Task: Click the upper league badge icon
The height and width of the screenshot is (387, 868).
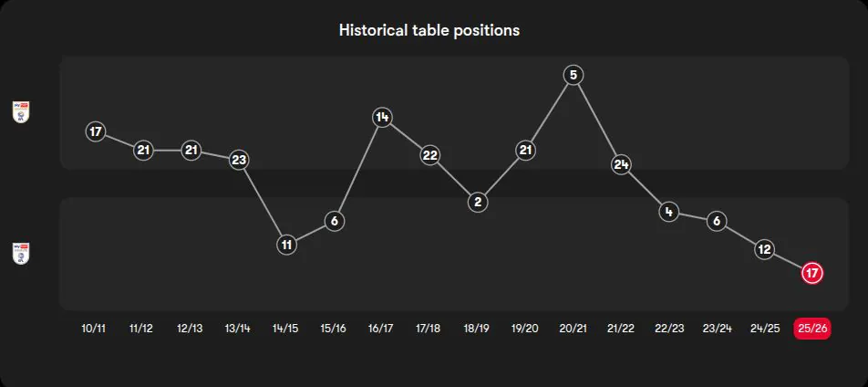Action: (21, 112)
